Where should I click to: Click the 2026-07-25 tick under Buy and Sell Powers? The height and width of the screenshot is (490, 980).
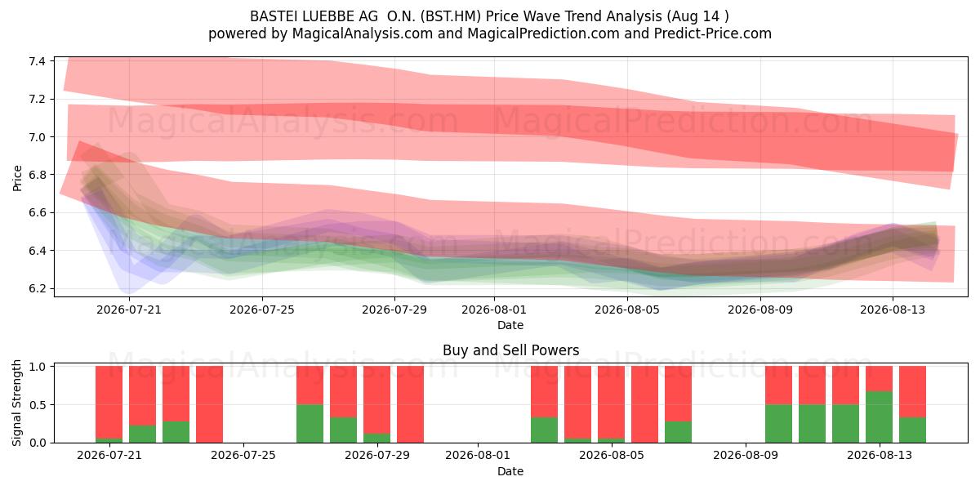coord(243,456)
